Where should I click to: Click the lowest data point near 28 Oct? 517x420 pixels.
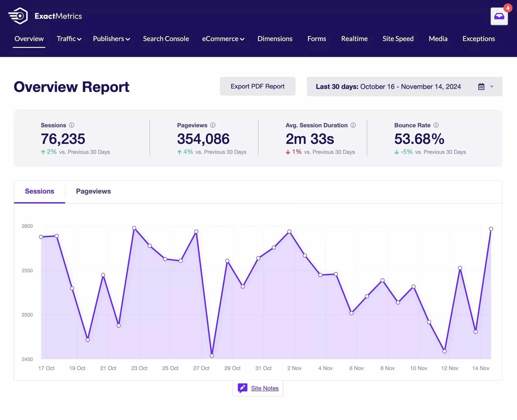pyautogui.click(x=212, y=356)
